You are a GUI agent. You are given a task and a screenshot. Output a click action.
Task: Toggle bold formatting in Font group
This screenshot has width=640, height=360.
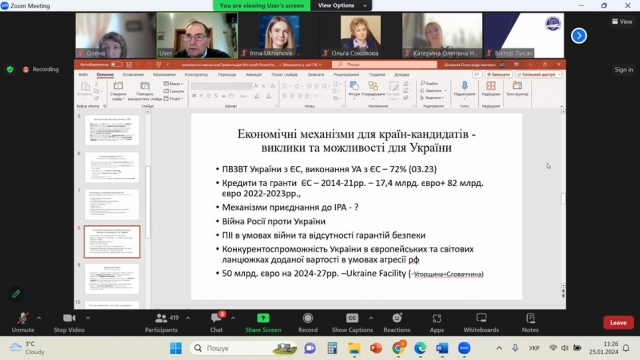(x=194, y=96)
